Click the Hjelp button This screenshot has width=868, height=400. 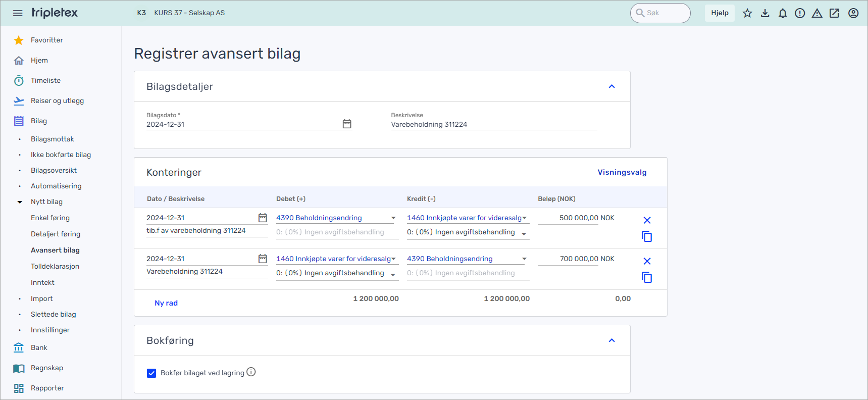(720, 13)
